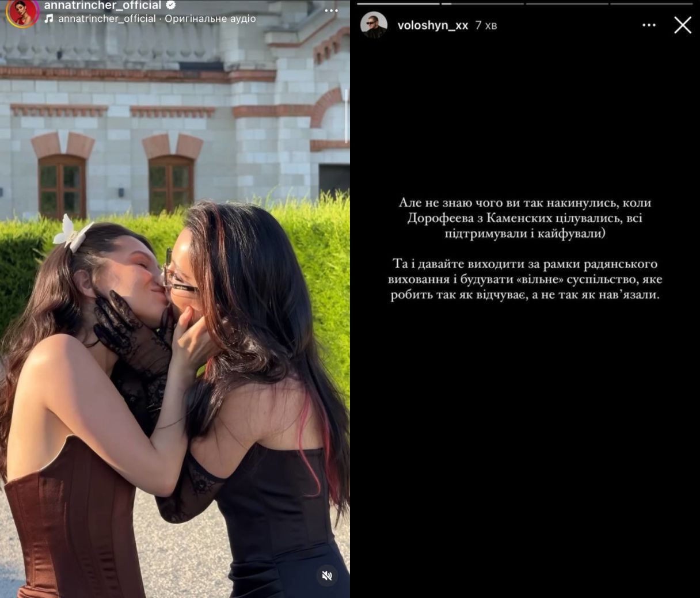
Task: Unmute the reel with the speaker icon
Action: pyautogui.click(x=327, y=575)
